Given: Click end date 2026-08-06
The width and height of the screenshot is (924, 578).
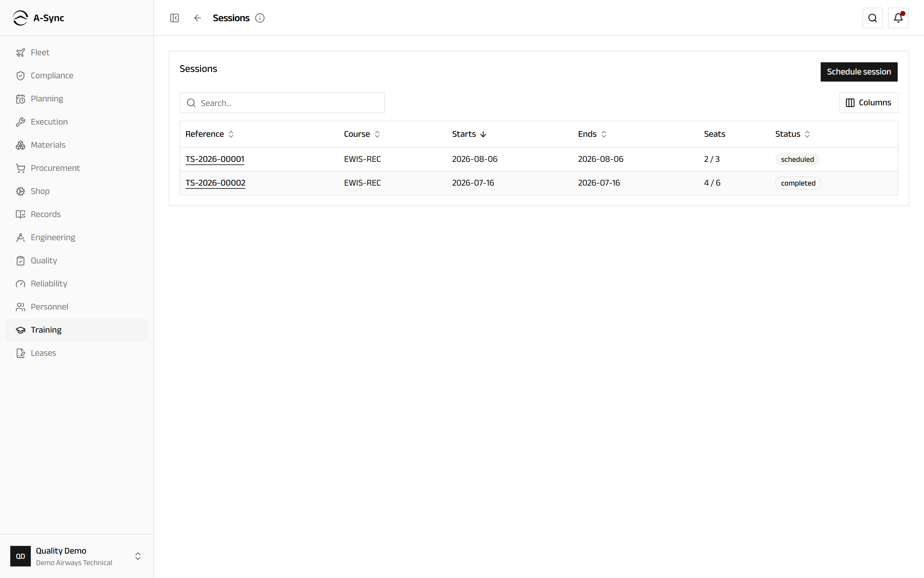Looking at the screenshot, I should 600,159.
